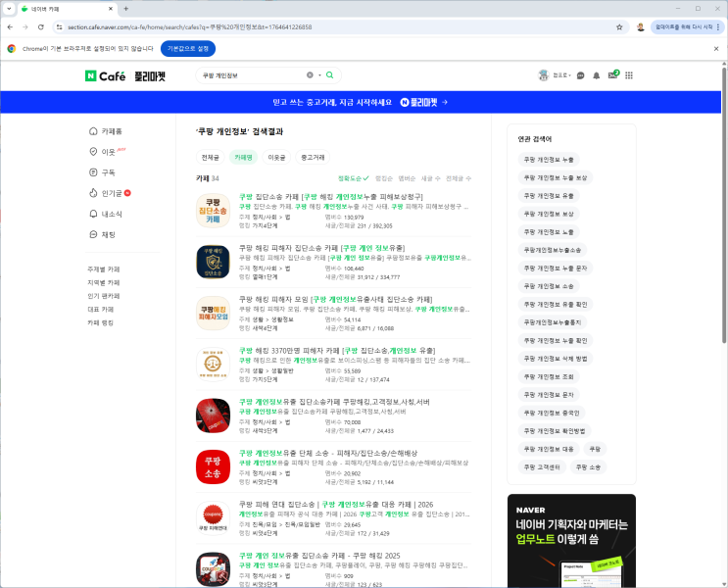This screenshot has width=728, height=588.
Task: Open 내소식 in the sidebar
Action: tap(106, 214)
